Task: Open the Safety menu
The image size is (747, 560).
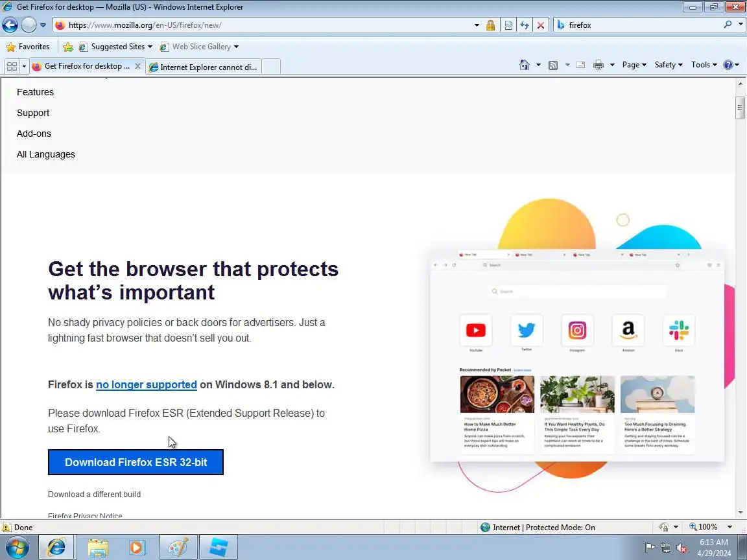Action: point(669,65)
